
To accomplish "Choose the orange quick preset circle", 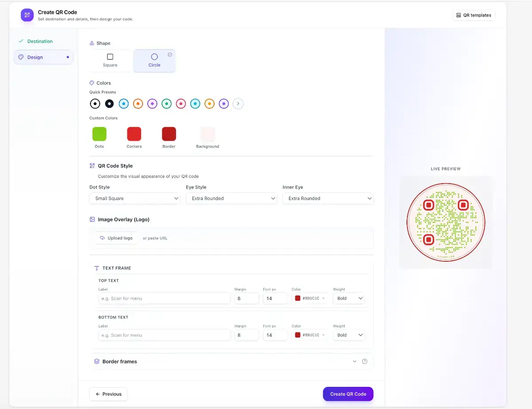I will click(x=138, y=104).
